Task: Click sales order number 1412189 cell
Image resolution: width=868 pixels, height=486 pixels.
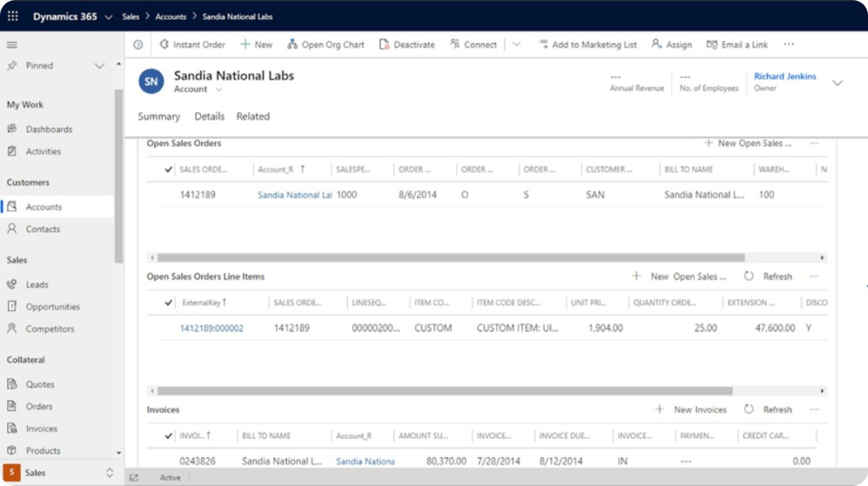Action: click(x=197, y=195)
